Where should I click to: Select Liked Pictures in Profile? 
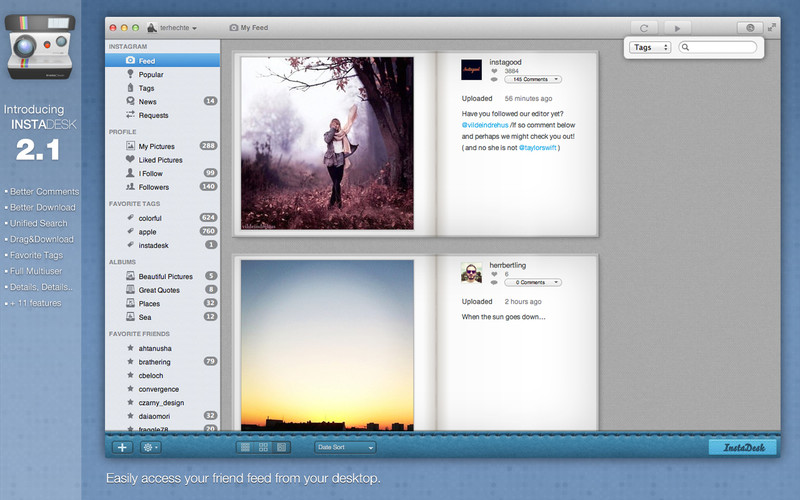pyautogui.click(x=160, y=160)
